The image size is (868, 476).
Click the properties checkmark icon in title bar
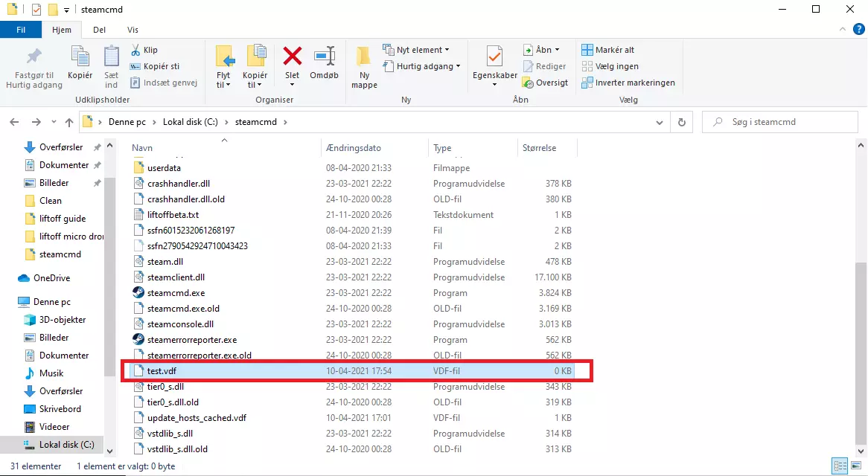36,10
